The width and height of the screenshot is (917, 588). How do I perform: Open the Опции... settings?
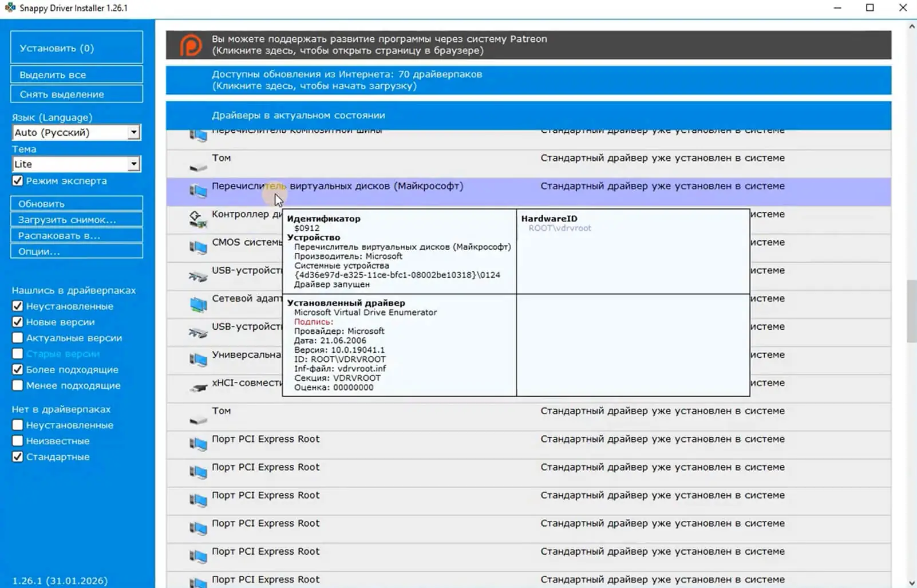76,251
